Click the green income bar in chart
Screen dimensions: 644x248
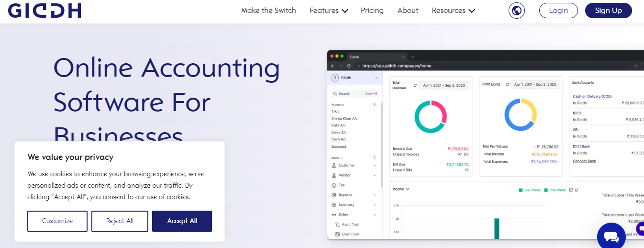pos(497,228)
